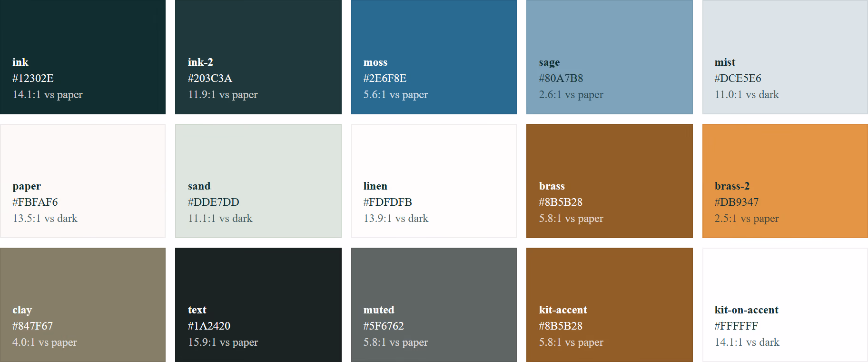Viewport: 868px width, 362px height.
Task: Pick the kit-on-accent white swatch
Action: tap(785, 305)
